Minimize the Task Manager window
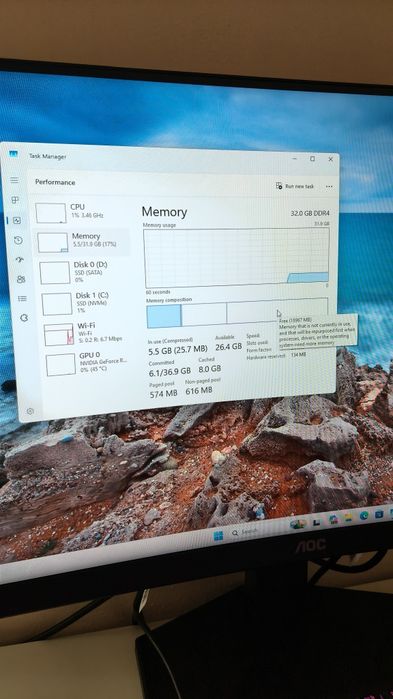The image size is (393, 699). [295, 159]
